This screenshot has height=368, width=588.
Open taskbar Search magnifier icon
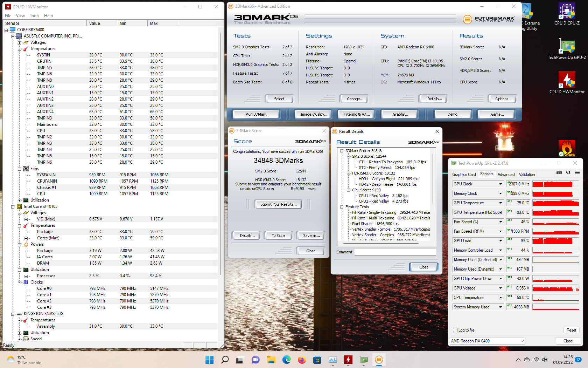(225, 360)
